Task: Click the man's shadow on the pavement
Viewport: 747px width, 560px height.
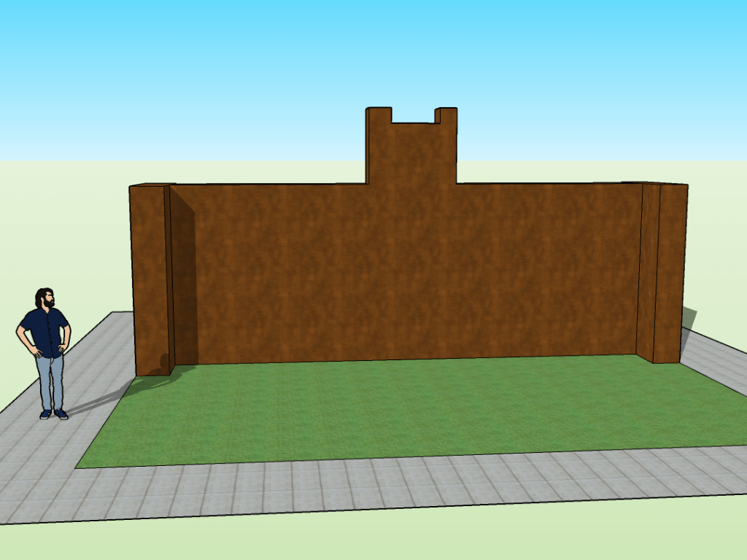Action: coord(95,402)
